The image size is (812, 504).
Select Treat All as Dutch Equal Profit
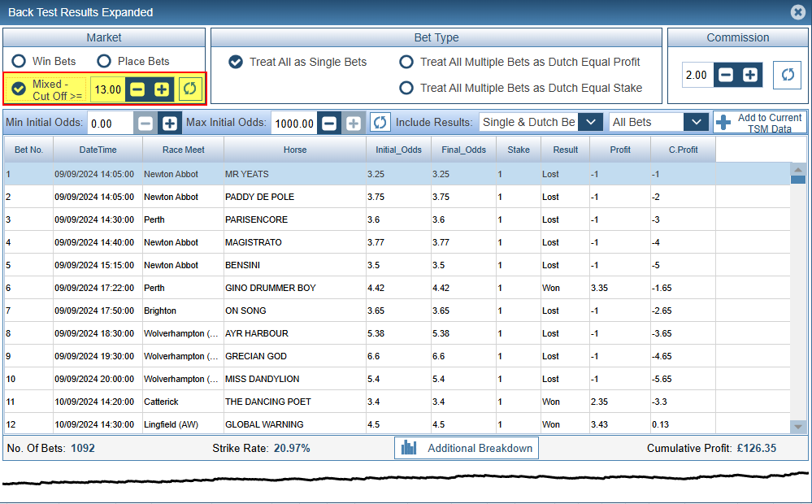pos(406,62)
